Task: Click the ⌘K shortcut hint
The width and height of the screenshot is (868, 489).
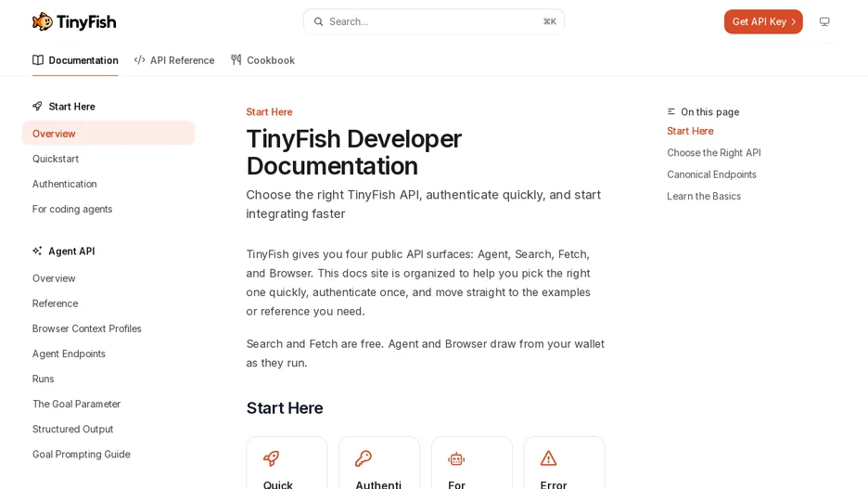Action: pyautogui.click(x=550, y=21)
